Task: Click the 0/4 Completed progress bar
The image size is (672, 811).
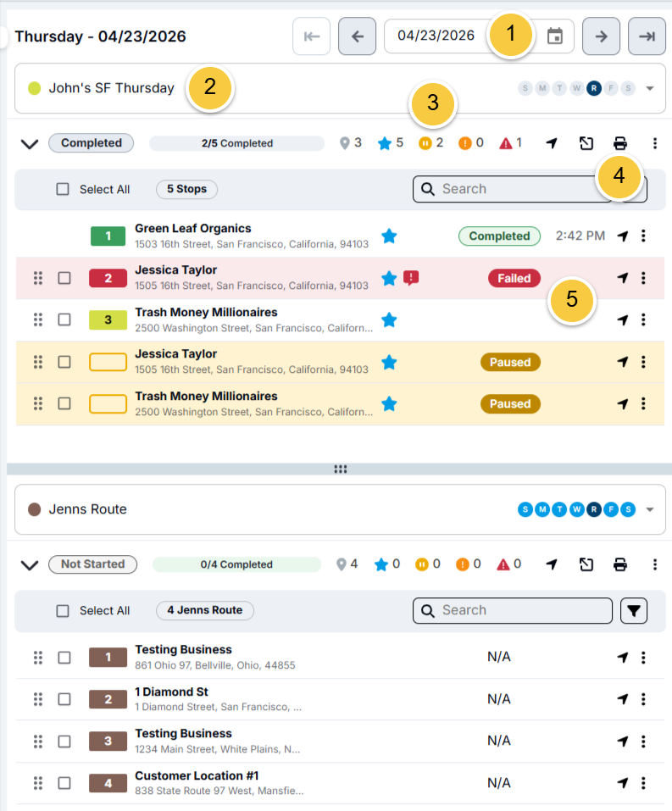Action: pyautogui.click(x=236, y=564)
